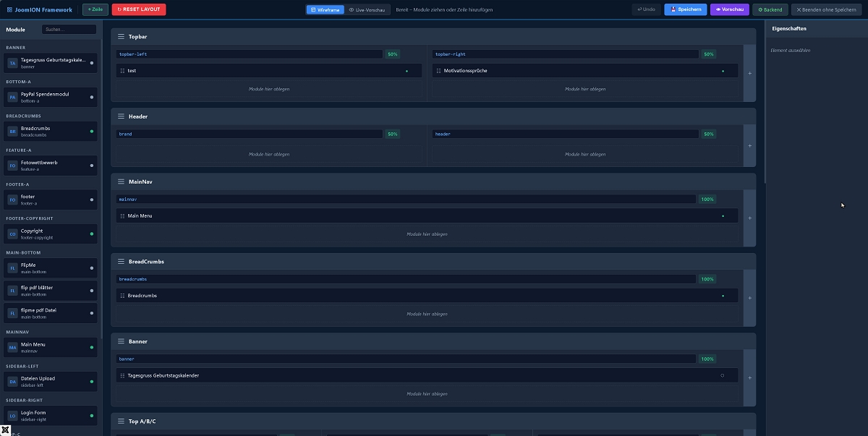Open the 50% width selector of topbar-right
Image resolution: width=868 pixels, height=436 pixels.
tap(708, 54)
